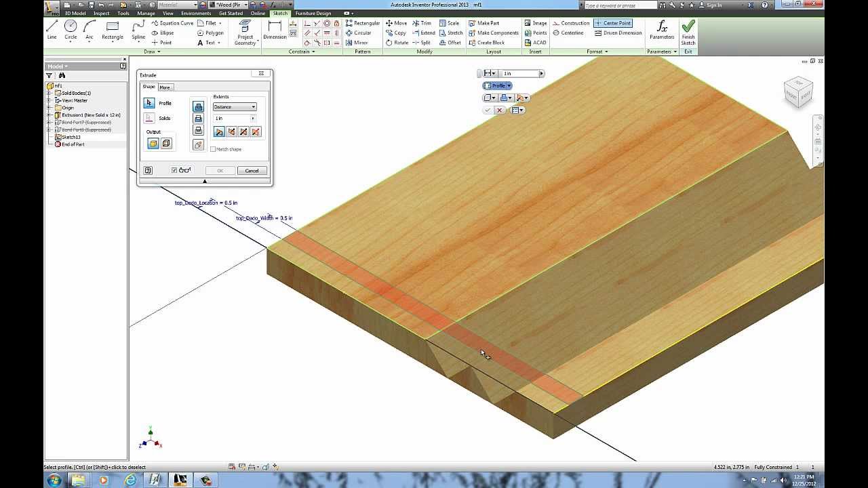The height and width of the screenshot is (488, 868).
Task: Select the Circle sketch tool
Action: tap(71, 30)
